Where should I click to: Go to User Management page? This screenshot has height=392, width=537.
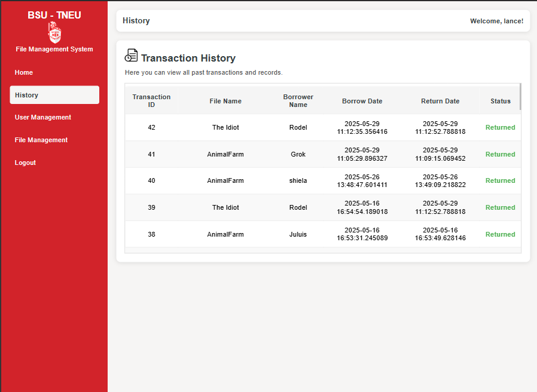pyautogui.click(x=43, y=117)
